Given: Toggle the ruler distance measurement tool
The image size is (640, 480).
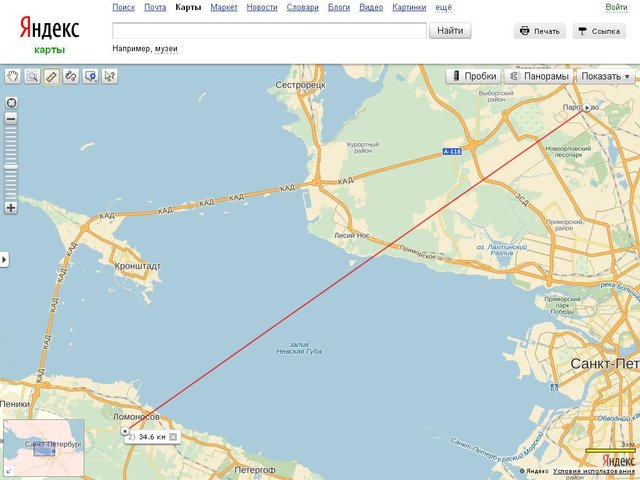Looking at the screenshot, I should pos(51,76).
